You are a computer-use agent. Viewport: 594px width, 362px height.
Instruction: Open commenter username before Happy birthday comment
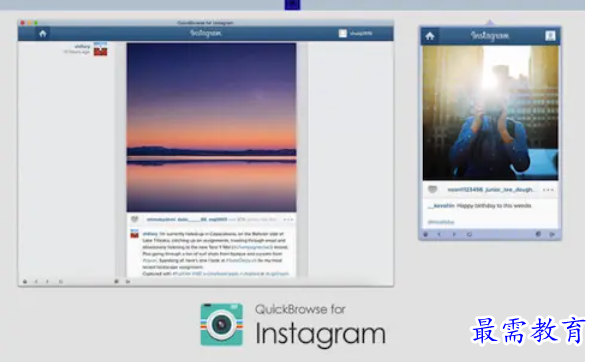click(x=441, y=206)
